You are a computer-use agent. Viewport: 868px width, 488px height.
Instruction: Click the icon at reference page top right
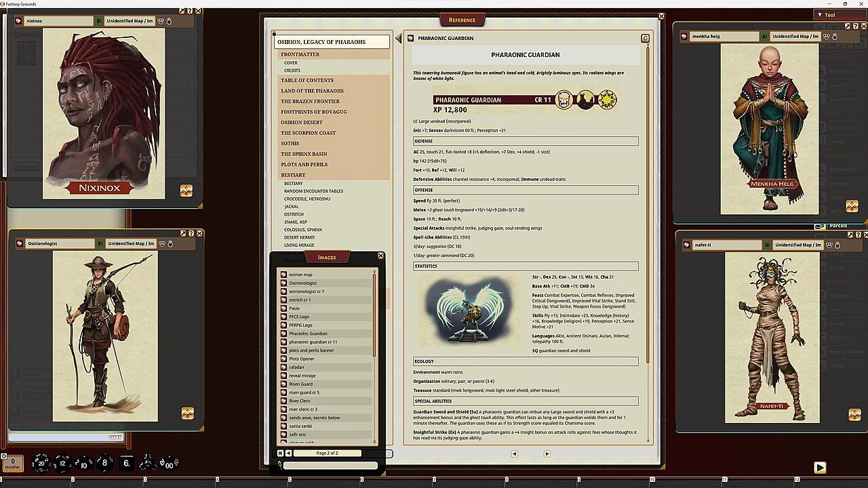[645, 39]
